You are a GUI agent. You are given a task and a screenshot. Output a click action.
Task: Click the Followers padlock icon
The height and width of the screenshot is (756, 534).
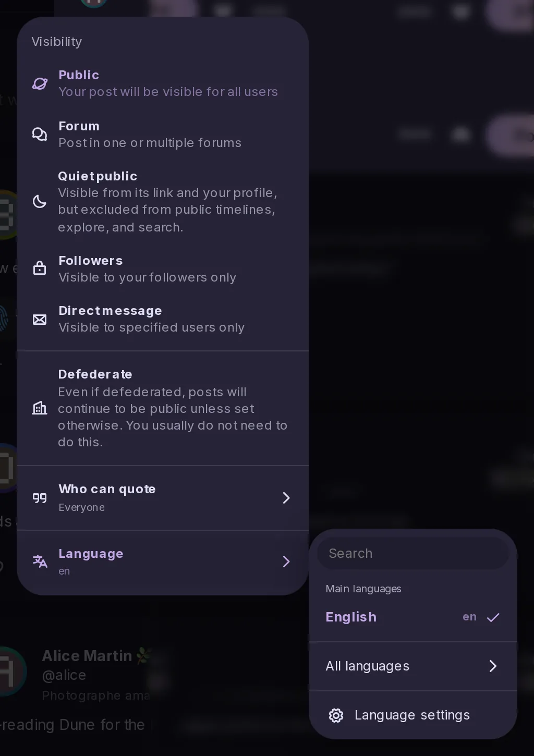(40, 268)
